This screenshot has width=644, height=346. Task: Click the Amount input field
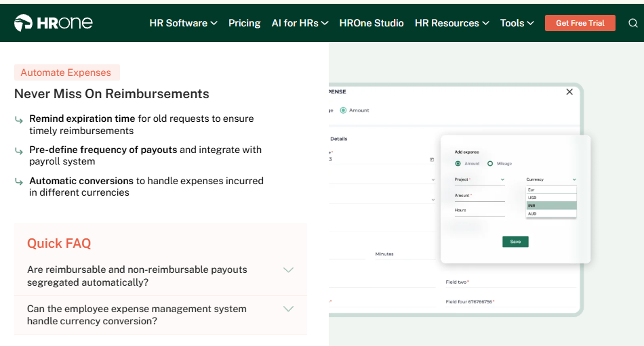pos(479,196)
